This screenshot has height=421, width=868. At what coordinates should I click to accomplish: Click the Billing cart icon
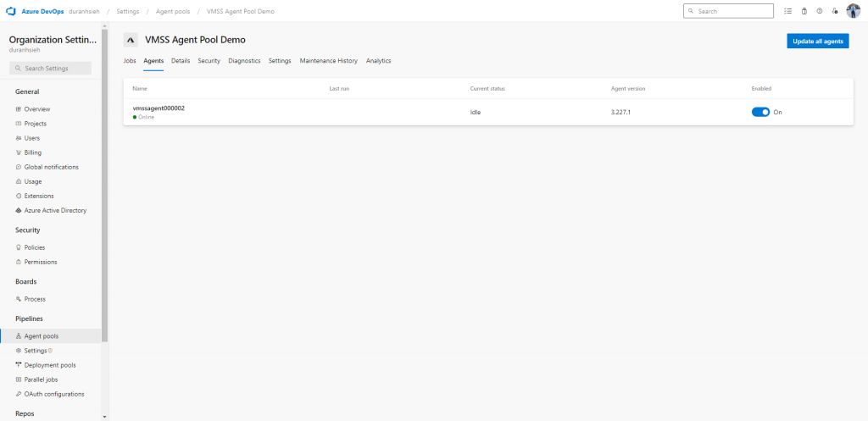point(19,152)
